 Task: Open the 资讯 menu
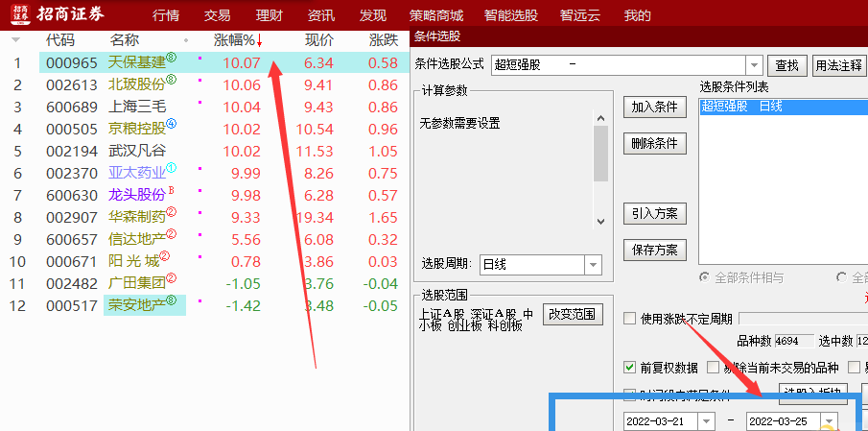point(321,15)
